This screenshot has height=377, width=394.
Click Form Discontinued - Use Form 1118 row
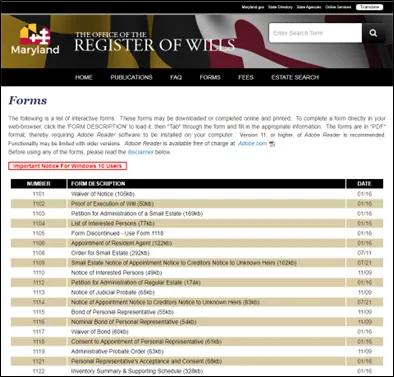(117, 233)
